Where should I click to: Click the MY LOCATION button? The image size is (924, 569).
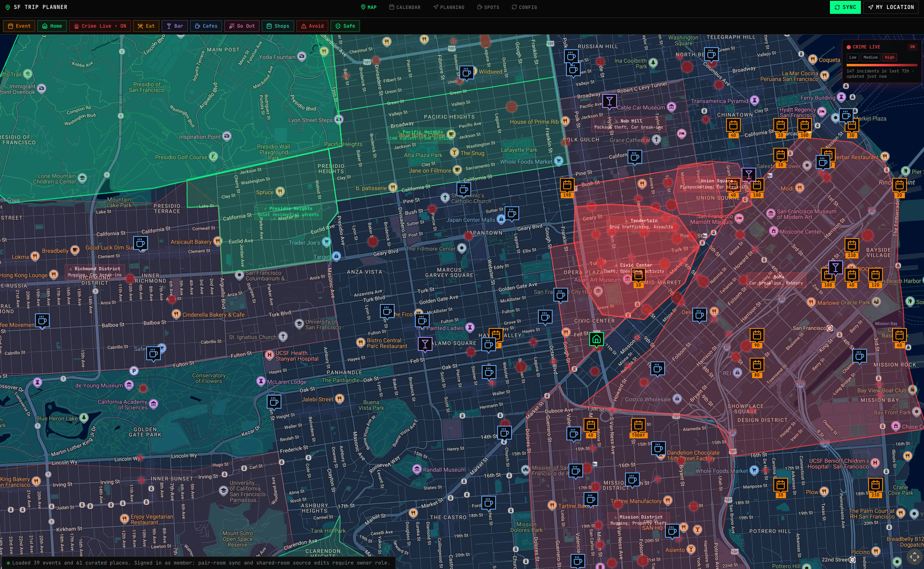click(891, 7)
